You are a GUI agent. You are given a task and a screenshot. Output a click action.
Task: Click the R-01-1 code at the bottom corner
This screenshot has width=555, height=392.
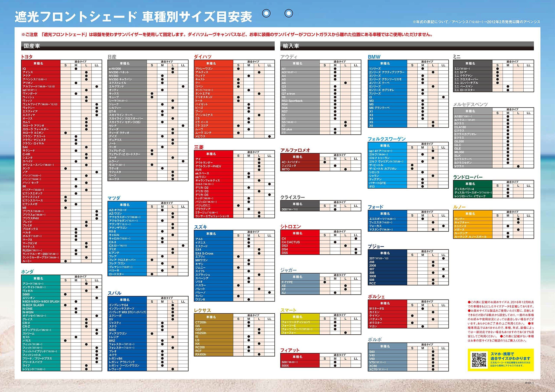pyautogui.click(x=529, y=383)
